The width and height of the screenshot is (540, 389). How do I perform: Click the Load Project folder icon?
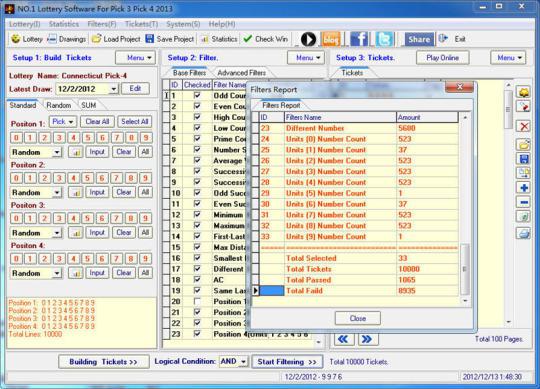click(x=96, y=39)
